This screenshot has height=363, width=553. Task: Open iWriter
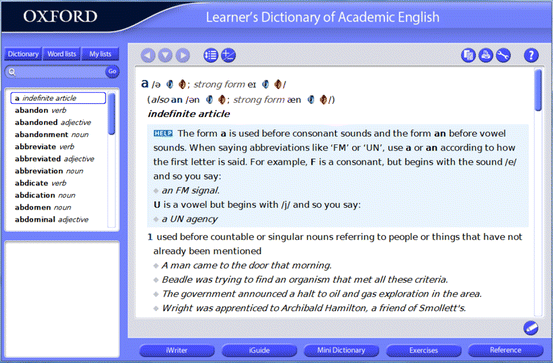point(177,350)
